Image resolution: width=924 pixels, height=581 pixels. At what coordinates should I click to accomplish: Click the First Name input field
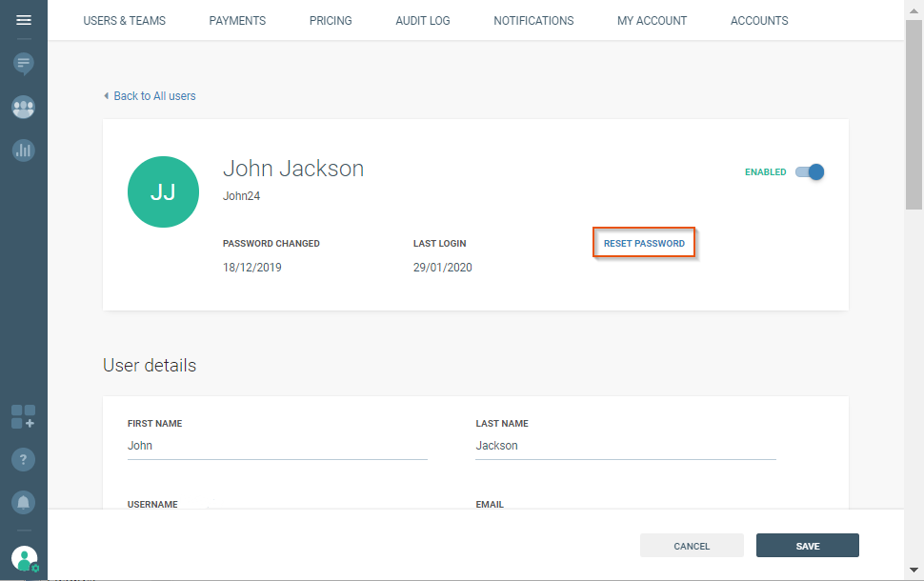(276, 446)
